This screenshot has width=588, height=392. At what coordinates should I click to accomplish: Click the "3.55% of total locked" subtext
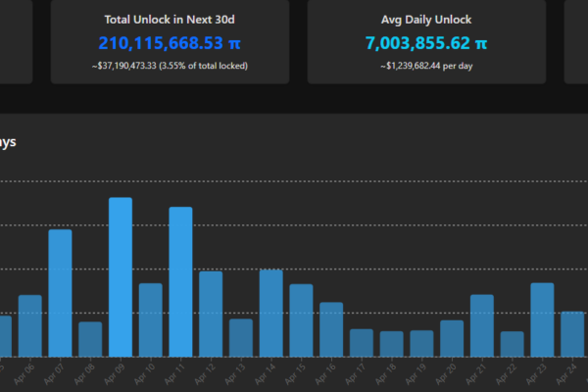pos(207,66)
